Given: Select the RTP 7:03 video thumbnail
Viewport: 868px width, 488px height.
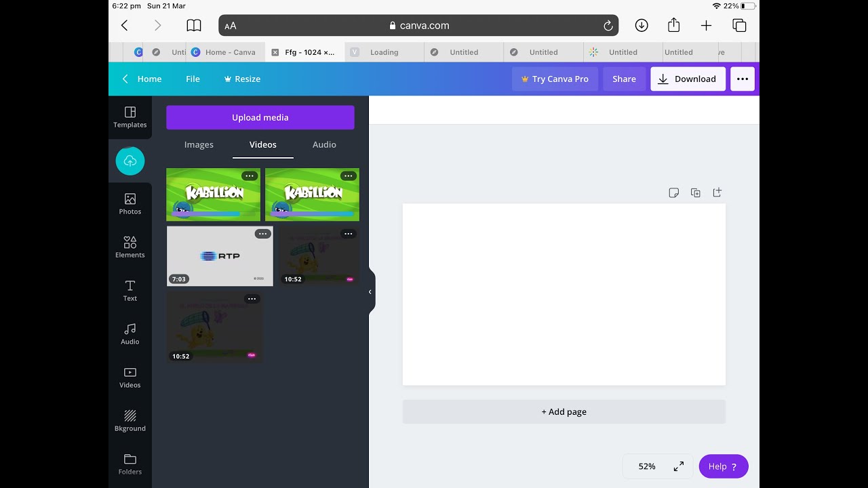Looking at the screenshot, I should [220, 256].
